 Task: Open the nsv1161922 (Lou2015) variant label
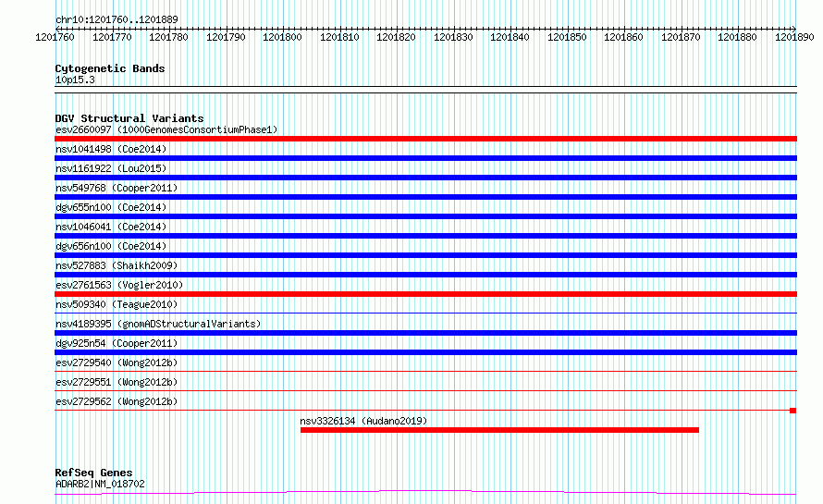[111, 168]
